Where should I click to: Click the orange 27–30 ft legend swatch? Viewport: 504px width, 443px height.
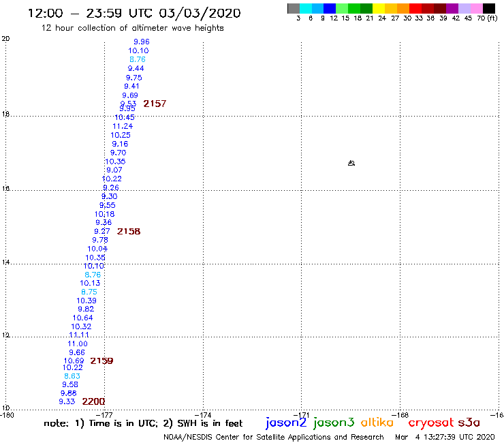click(x=403, y=8)
